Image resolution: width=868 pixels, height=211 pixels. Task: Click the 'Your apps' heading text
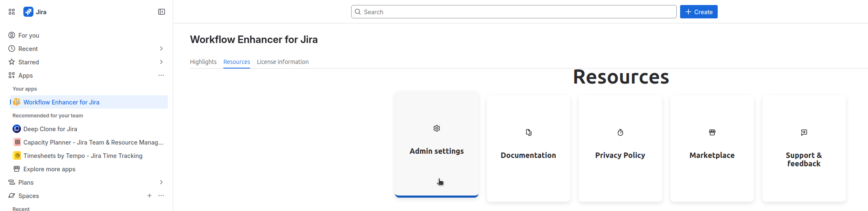click(x=25, y=89)
